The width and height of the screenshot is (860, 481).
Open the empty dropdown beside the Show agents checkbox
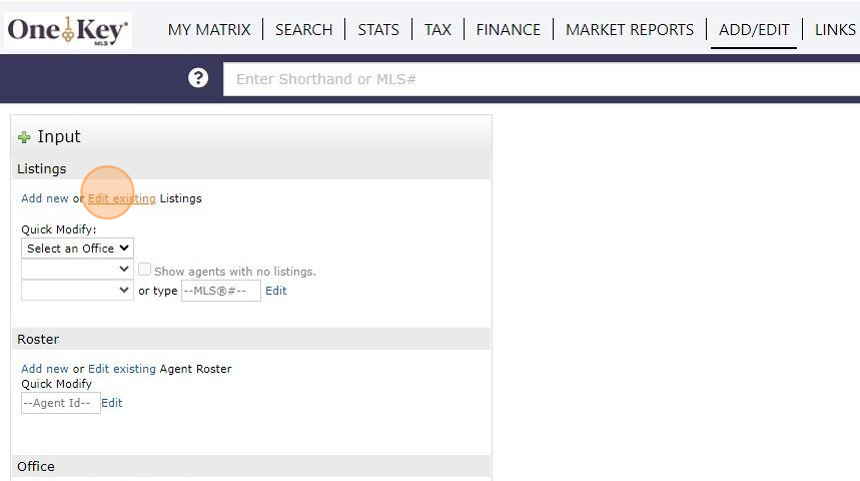[x=77, y=269]
